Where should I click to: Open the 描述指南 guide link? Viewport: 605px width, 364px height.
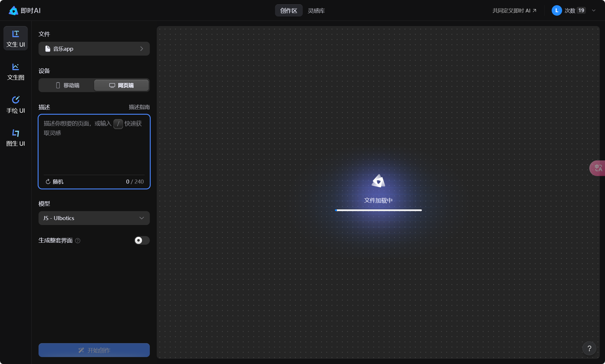coord(139,107)
